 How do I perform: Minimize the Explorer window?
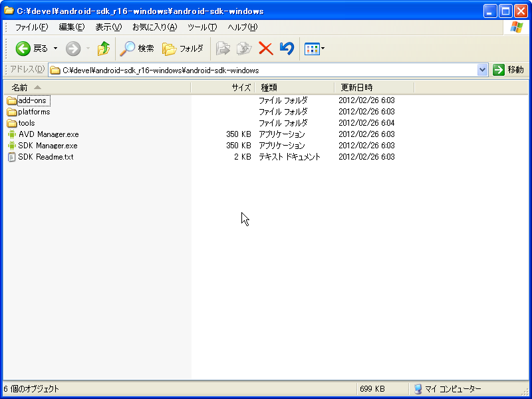click(489, 11)
